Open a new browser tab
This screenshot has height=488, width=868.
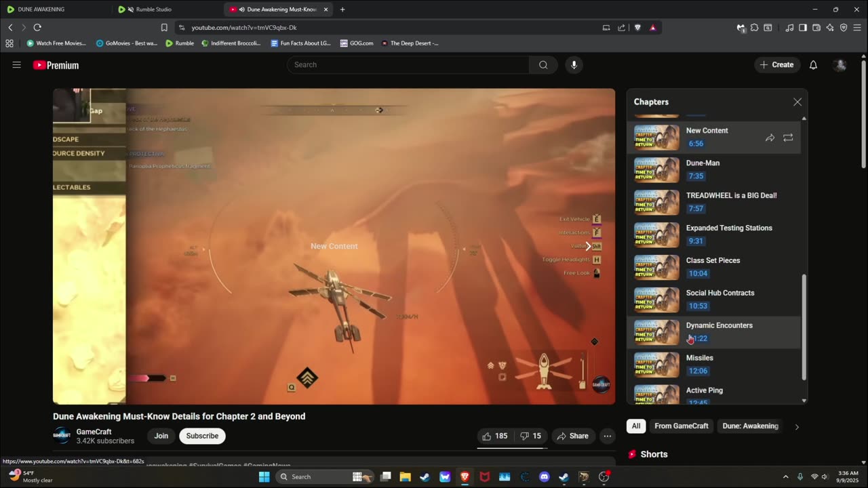tap(342, 9)
